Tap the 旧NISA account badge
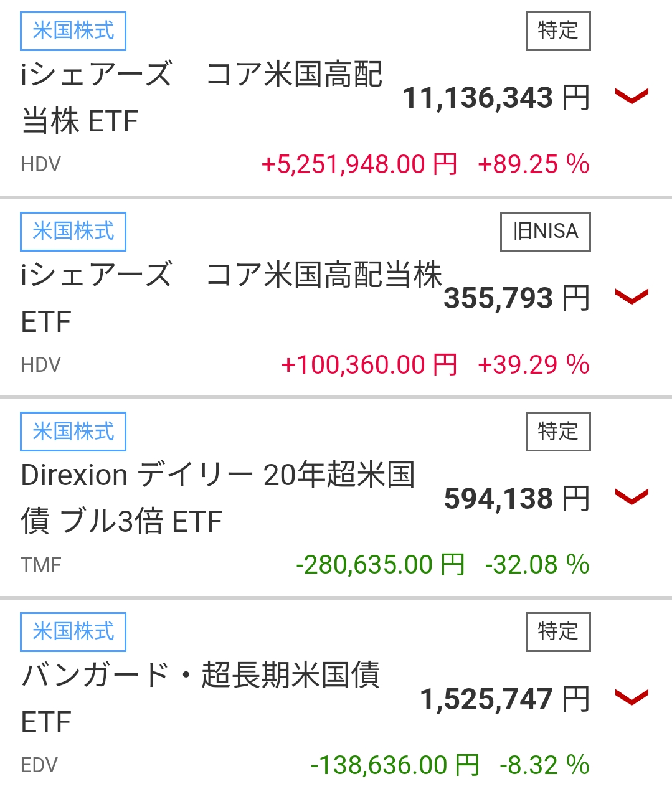The height and width of the screenshot is (794, 672). pos(546,232)
